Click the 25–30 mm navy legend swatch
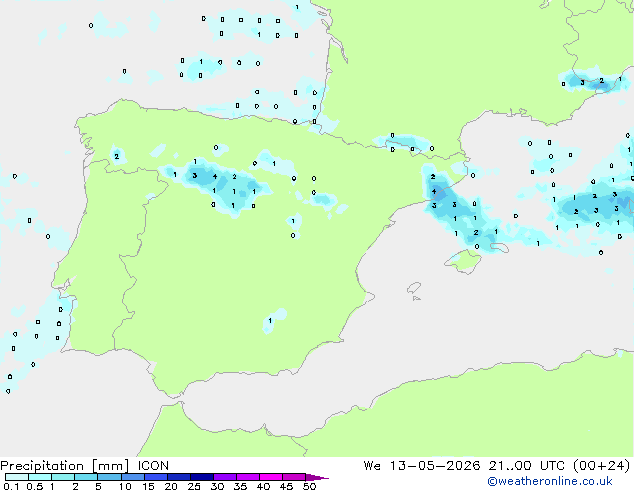This screenshot has height=490, width=634. [201, 477]
